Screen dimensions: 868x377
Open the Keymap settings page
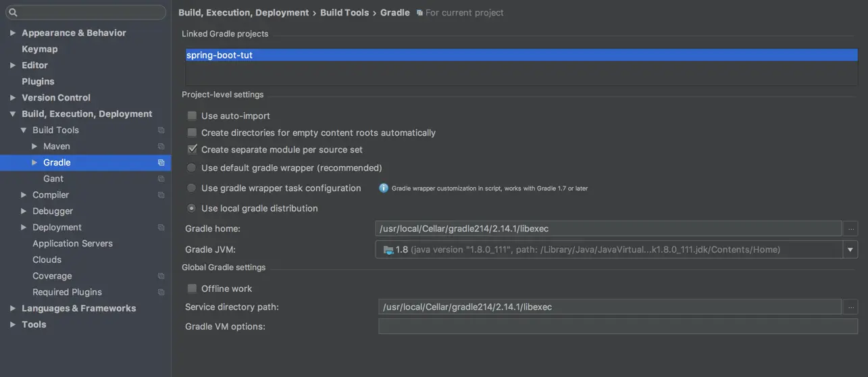40,49
